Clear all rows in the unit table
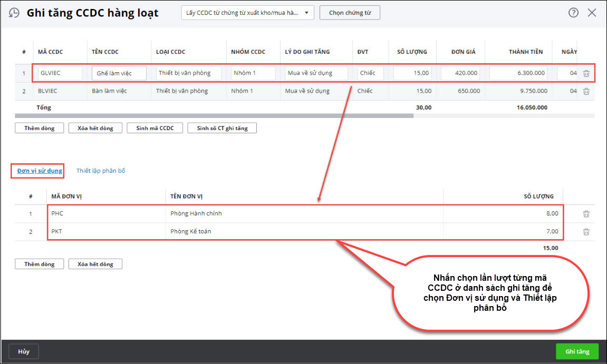 (x=95, y=264)
